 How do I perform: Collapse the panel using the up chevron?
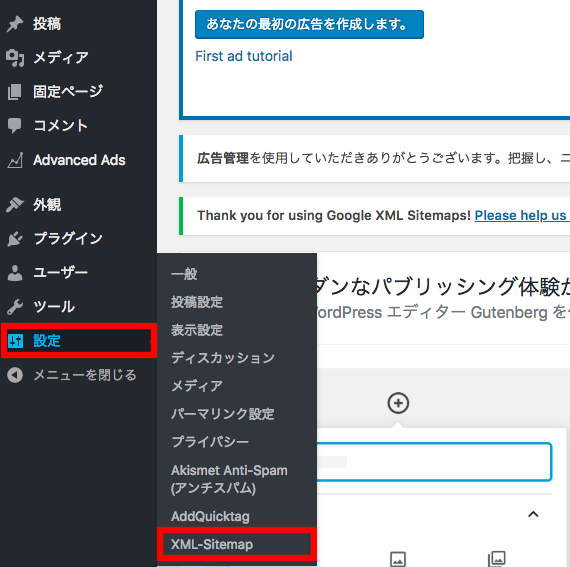(533, 514)
